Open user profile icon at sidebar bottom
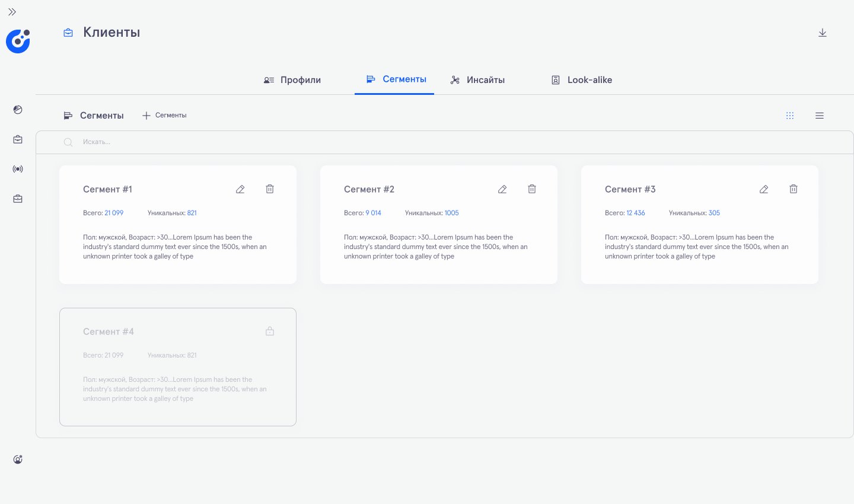854x504 pixels. pyautogui.click(x=18, y=460)
